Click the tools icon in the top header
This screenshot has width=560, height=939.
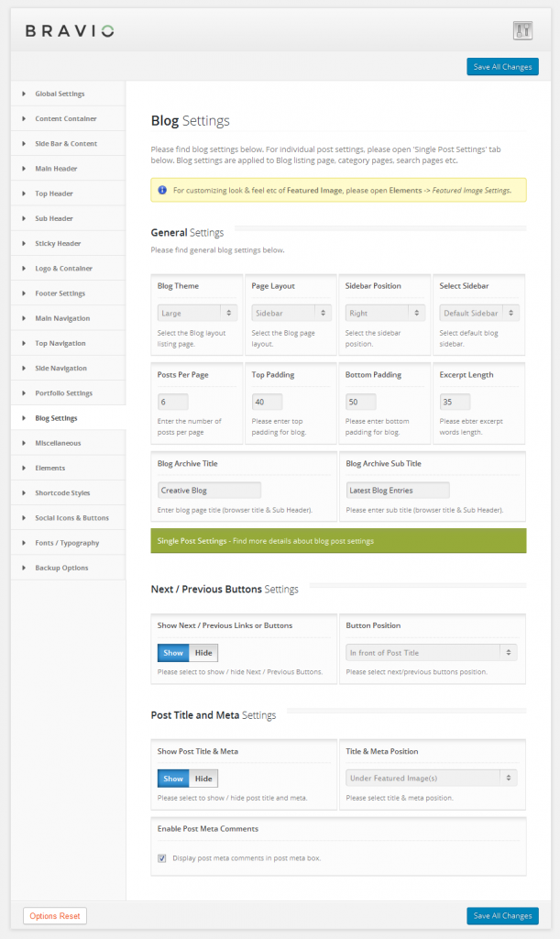pos(522,30)
